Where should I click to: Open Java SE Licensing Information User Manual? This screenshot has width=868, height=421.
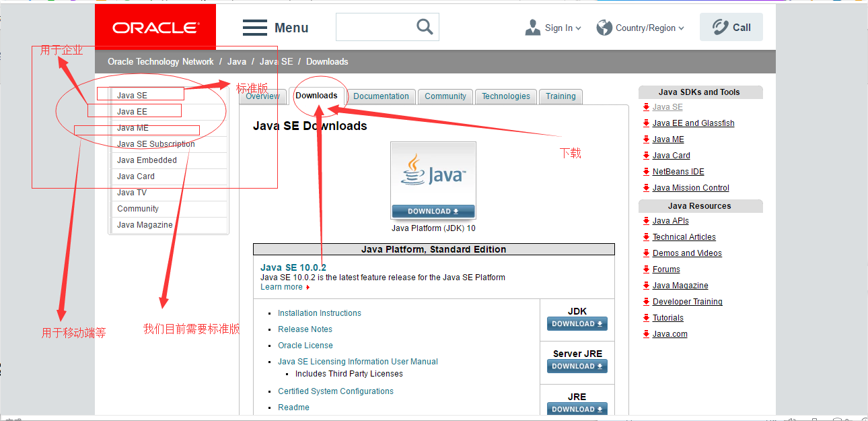(x=358, y=362)
